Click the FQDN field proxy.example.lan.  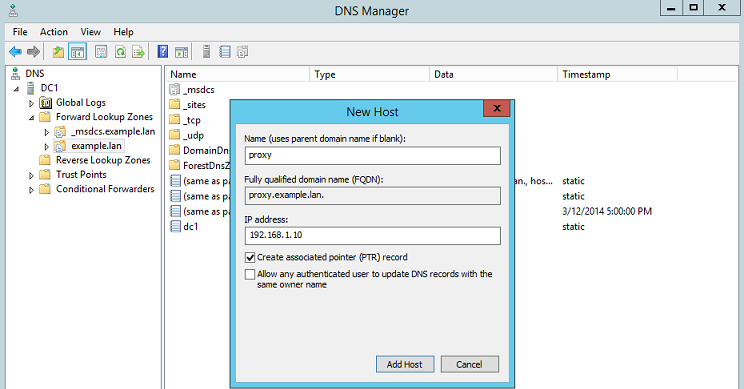(x=372, y=195)
